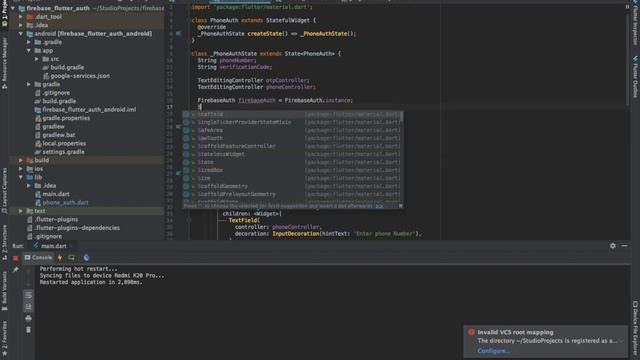Open the Resource Manager tool window
The width and height of the screenshot is (640, 360).
4,62
